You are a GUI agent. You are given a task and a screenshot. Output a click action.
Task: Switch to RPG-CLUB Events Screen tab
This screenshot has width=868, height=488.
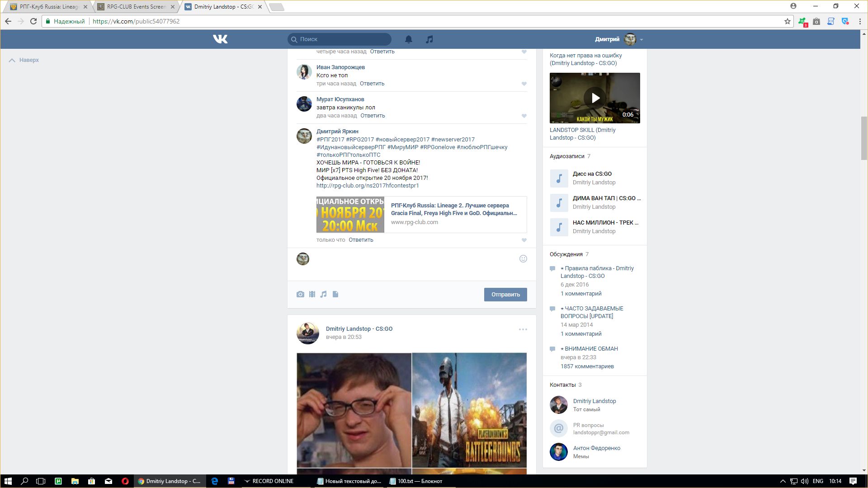coord(136,7)
